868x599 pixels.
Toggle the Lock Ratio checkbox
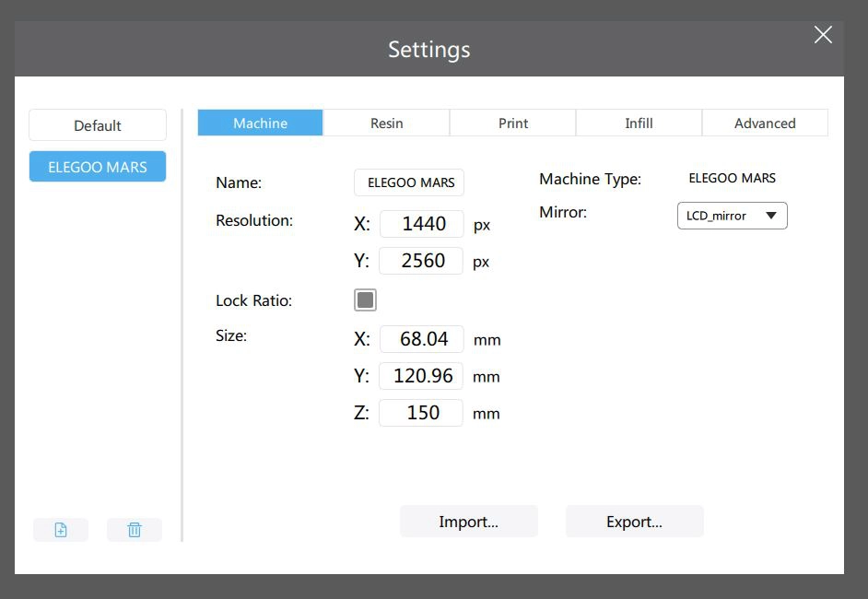pos(366,300)
